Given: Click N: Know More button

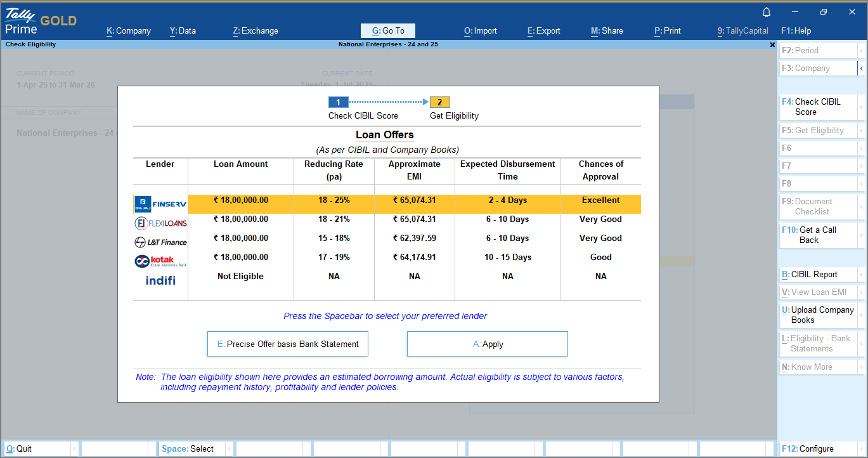Looking at the screenshot, I should 819,367.
